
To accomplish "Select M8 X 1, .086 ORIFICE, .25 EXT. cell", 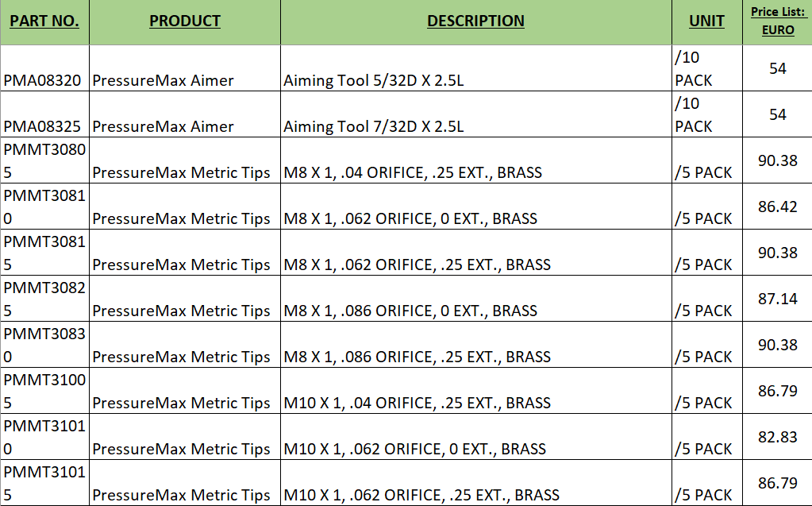I will point(476,346).
